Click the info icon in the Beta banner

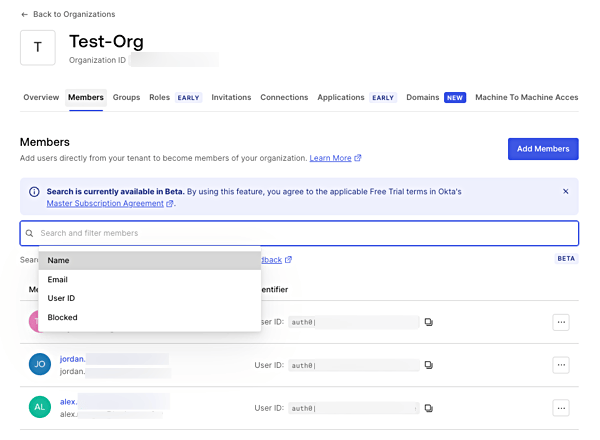pyautogui.click(x=34, y=192)
